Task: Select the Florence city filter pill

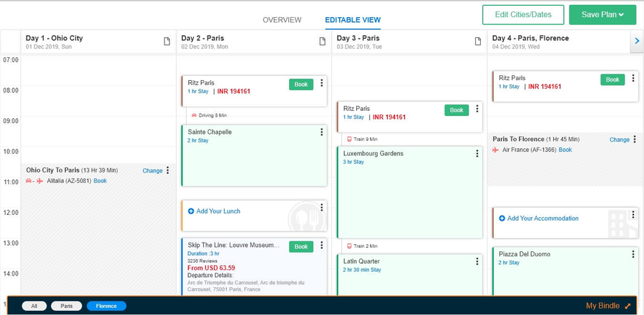Action: pos(106,306)
